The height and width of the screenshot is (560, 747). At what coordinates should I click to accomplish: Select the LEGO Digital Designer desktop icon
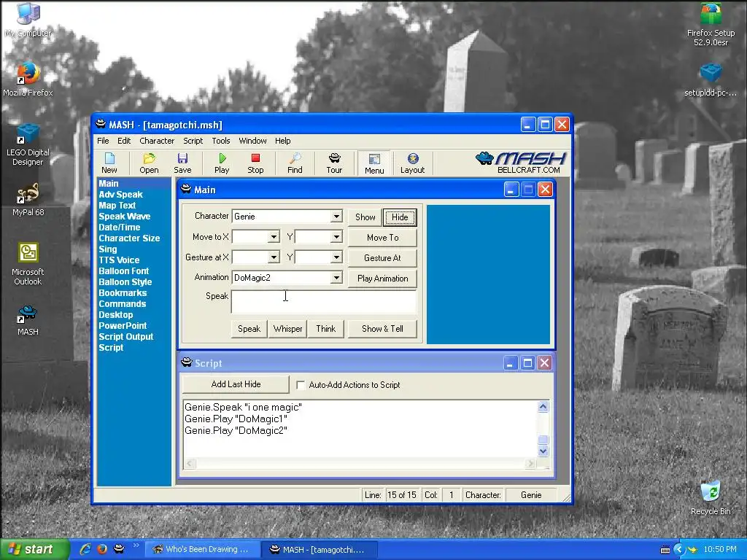click(28, 144)
